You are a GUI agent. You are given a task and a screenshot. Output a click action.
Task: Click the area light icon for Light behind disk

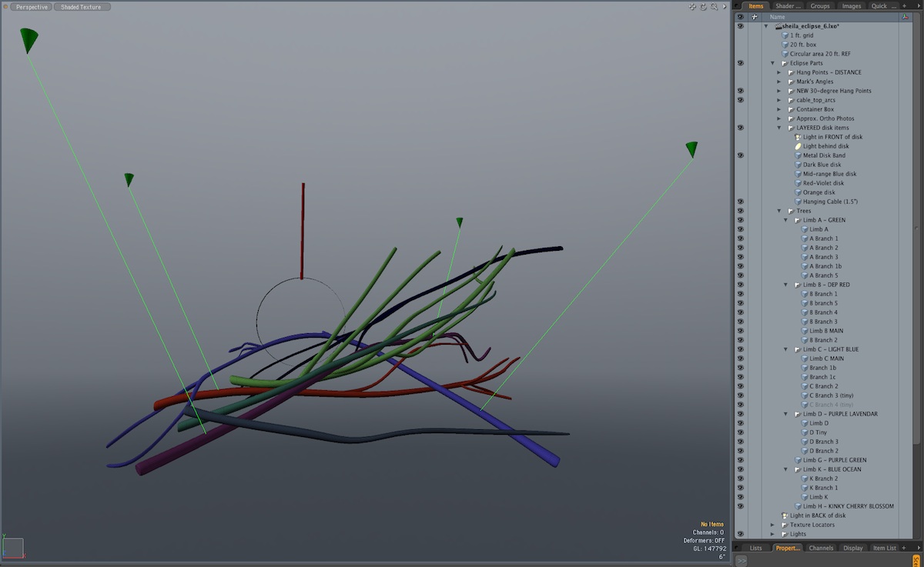[798, 146]
